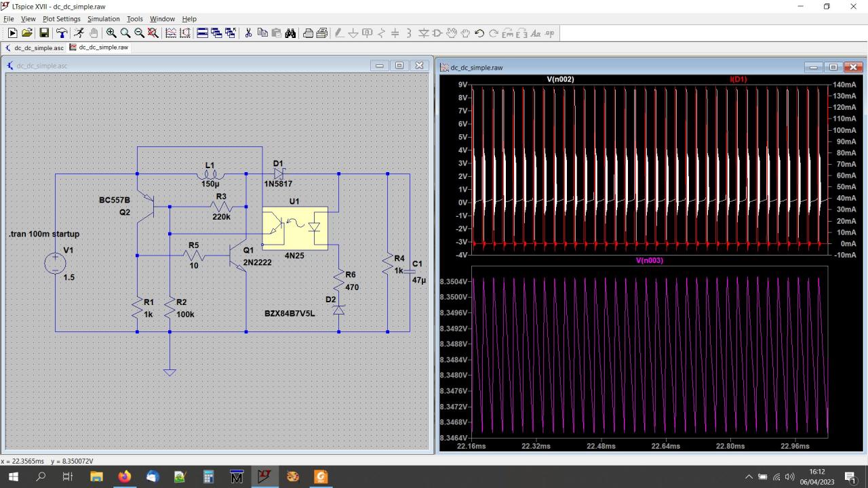Screen dimensions: 868x488
Task: Save the file with floppy disk icon
Action: (44, 33)
